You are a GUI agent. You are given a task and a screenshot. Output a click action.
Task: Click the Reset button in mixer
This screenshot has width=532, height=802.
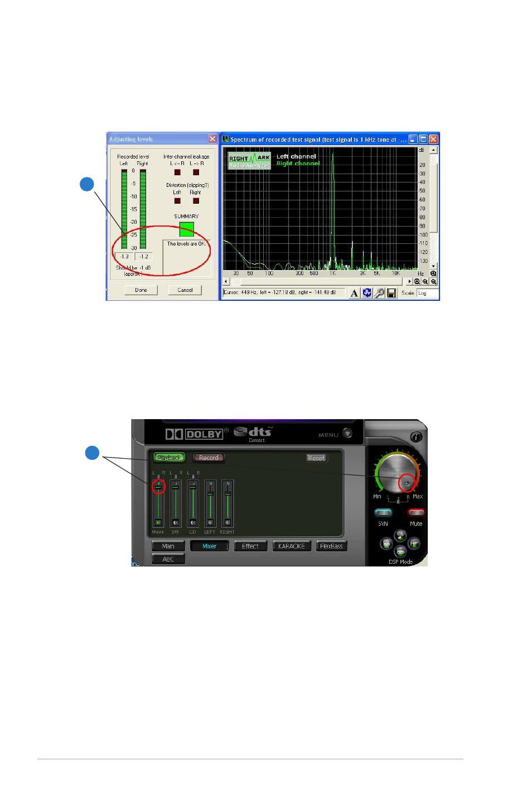tap(317, 458)
